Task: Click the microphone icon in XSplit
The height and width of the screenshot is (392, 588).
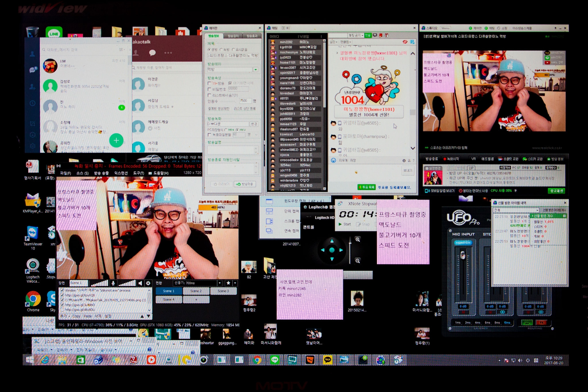Action: click(x=113, y=283)
